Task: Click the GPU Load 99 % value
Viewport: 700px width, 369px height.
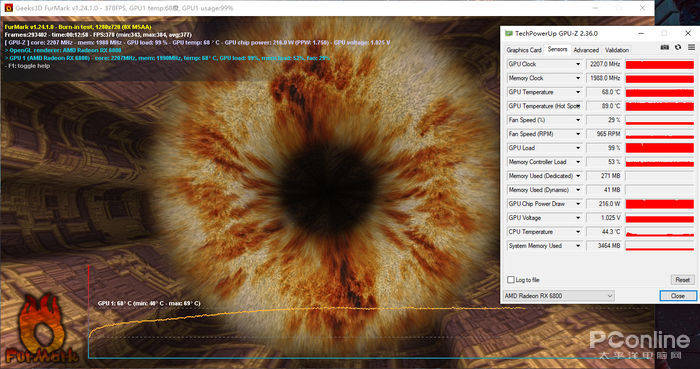Action: (604, 148)
